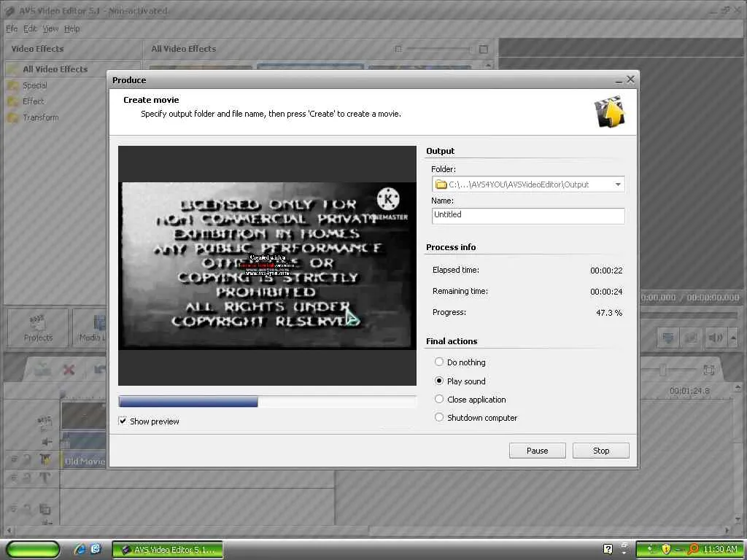Click the small thumbnails icon in effects header
747x560 pixels.
click(398, 49)
